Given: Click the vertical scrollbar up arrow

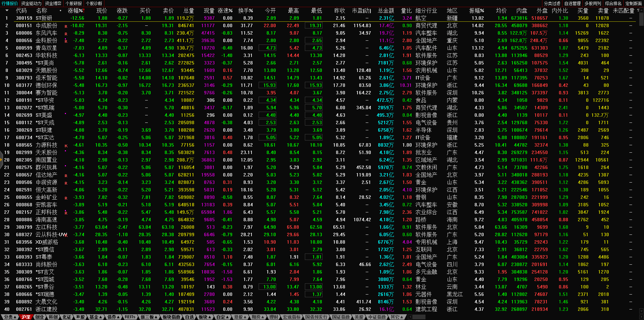Looking at the screenshot, I should [641, 11].
